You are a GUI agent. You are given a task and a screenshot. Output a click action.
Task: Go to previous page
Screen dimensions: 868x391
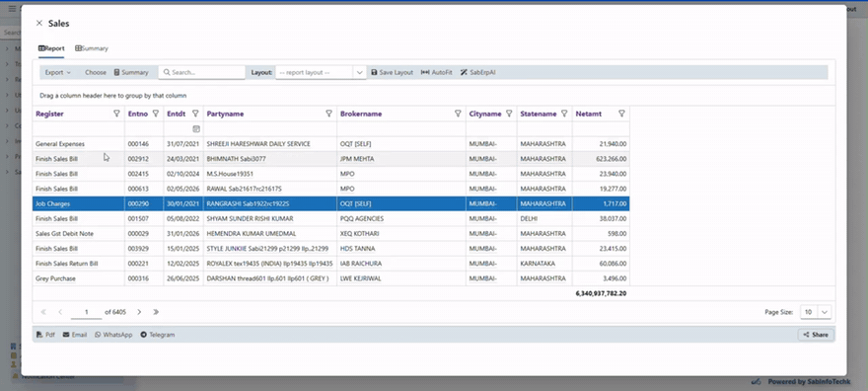tap(60, 312)
